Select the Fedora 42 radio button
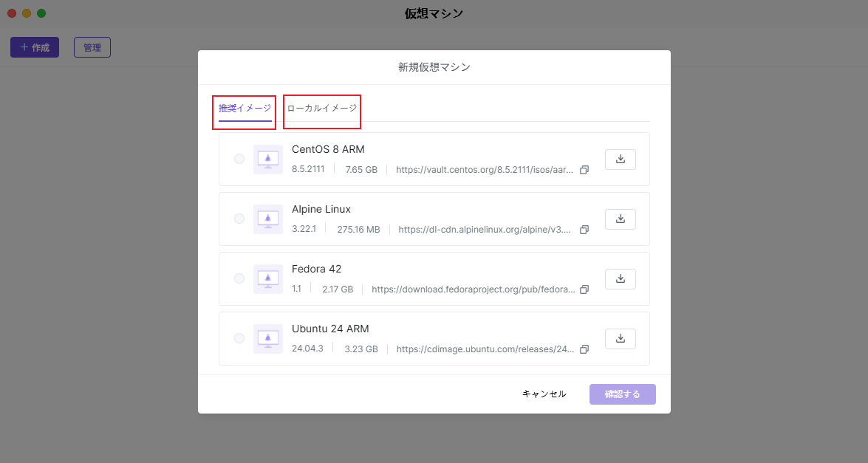This screenshot has width=868, height=463. pyautogui.click(x=239, y=278)
